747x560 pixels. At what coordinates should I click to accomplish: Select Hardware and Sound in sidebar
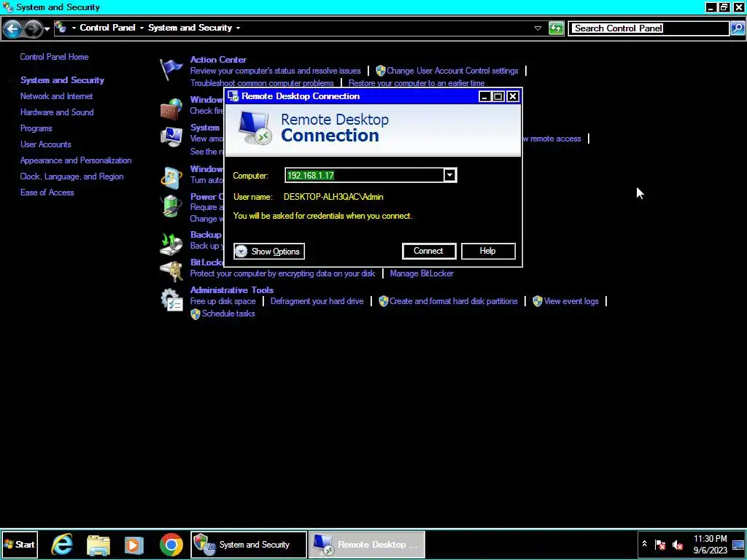[57, 112]
